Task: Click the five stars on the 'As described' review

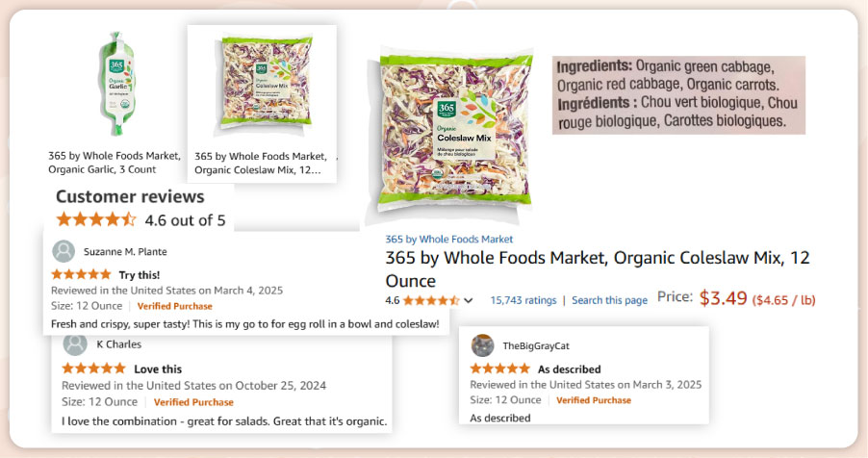Action: [500, 369]
